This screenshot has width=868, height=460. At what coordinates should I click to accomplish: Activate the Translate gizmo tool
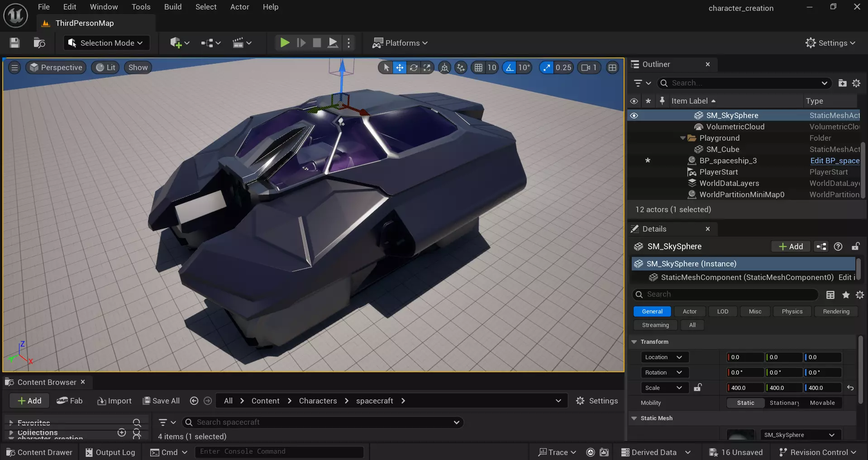(x=400, y=67)
